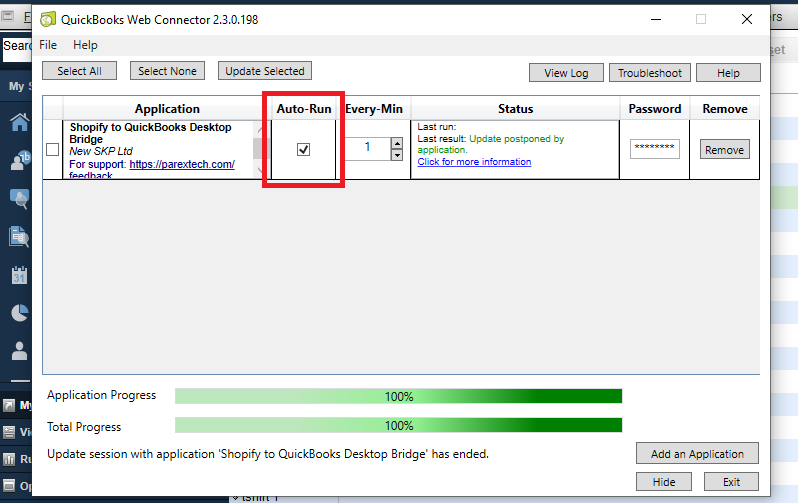Click the Remove column header

[x=725, y=108]
